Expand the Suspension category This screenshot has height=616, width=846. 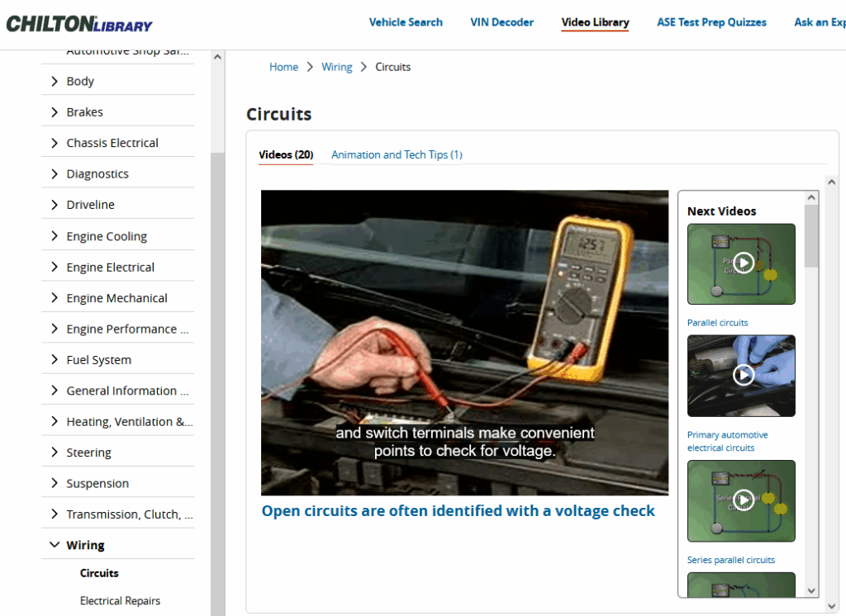pyautogui.click(x=55, y=483)
